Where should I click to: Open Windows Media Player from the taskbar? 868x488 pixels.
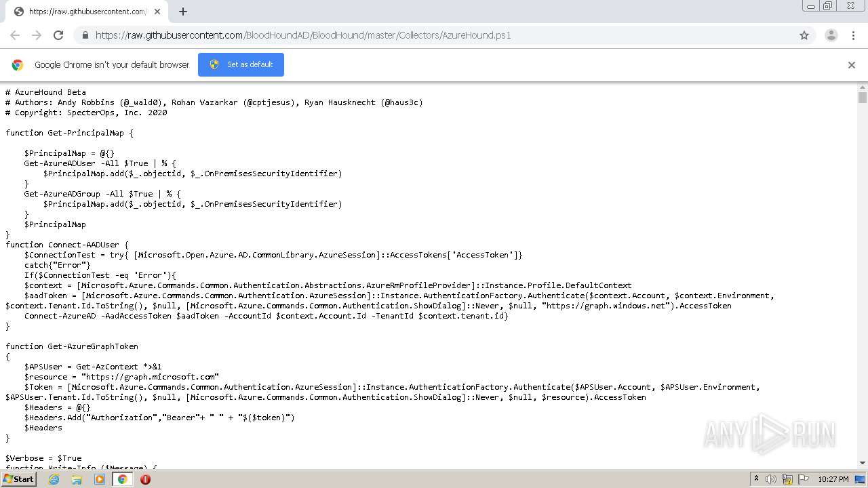(100, 479)
